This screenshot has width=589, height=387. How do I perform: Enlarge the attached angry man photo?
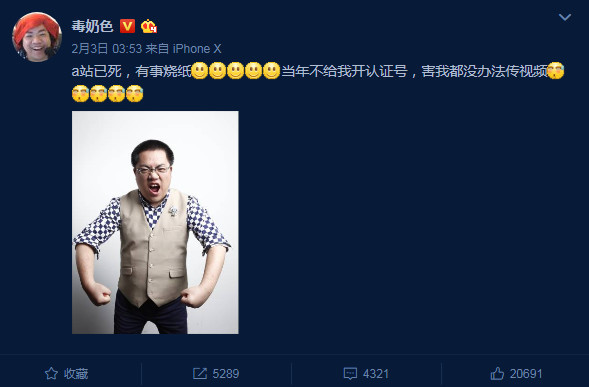[x=155, y=222]
